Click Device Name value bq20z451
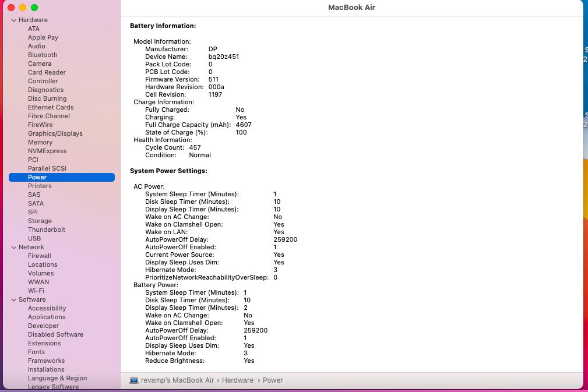This screenshot has width=588, height=392. coord(224,57)
